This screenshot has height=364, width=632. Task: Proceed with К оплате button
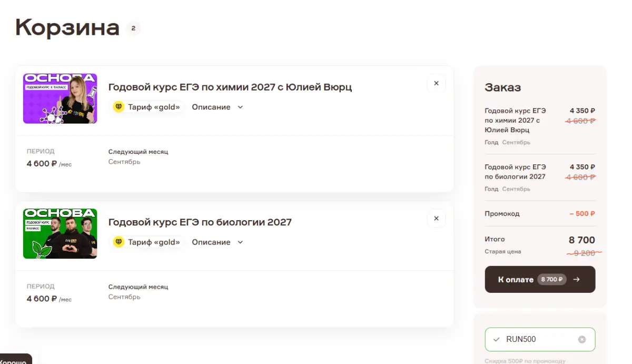click(x=540, y=279)
